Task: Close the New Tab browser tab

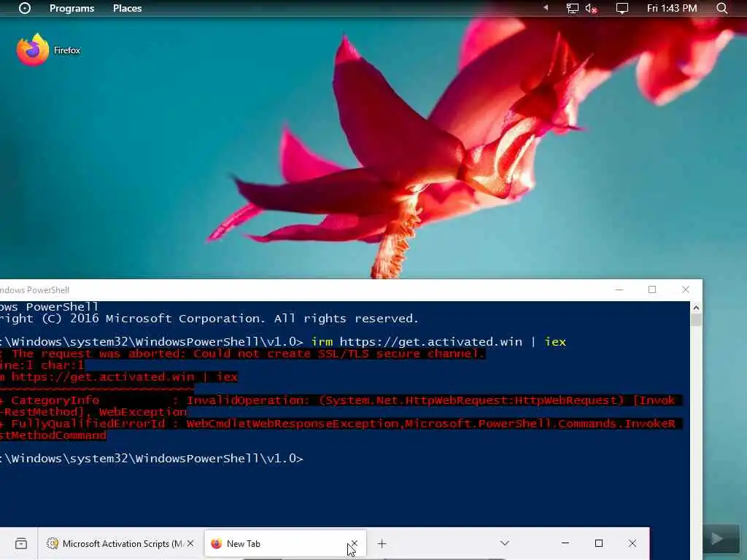Action: click(x=354, y=543)
